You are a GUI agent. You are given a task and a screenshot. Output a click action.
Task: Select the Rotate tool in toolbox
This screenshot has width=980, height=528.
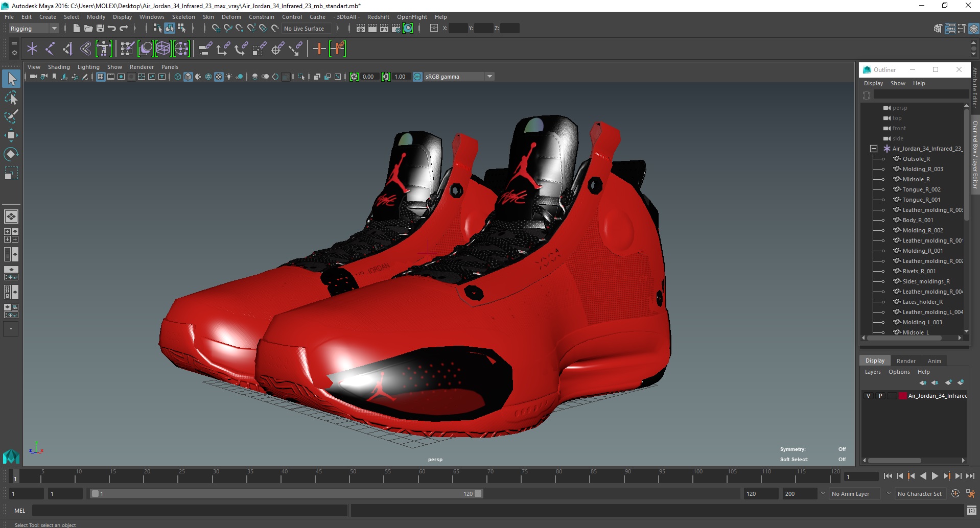pos(11,154)
